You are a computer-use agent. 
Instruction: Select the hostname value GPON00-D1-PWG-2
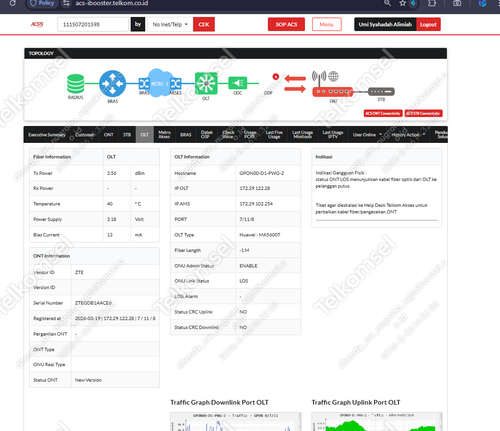tap(262, 173)
